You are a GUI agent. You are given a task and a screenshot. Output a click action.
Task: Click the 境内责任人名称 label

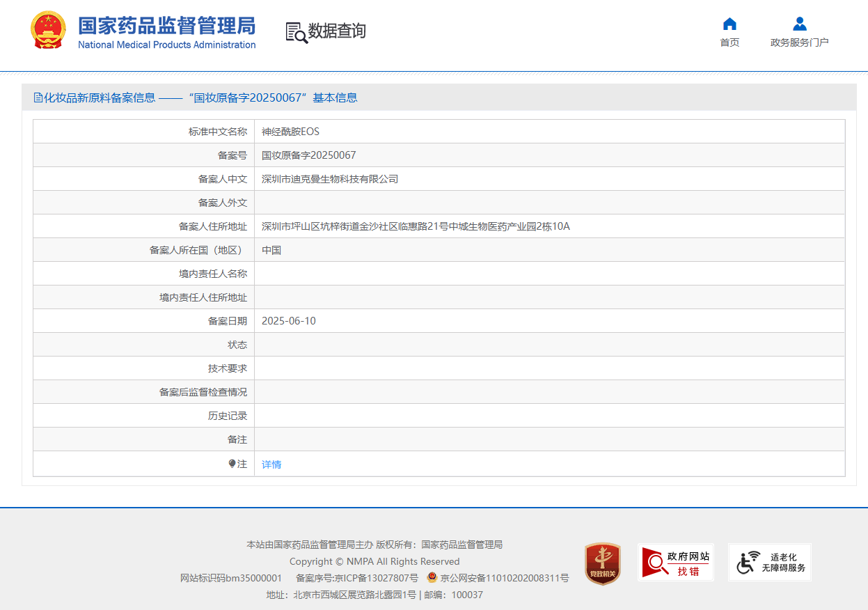pyautogui.click(x=213, y=274)
